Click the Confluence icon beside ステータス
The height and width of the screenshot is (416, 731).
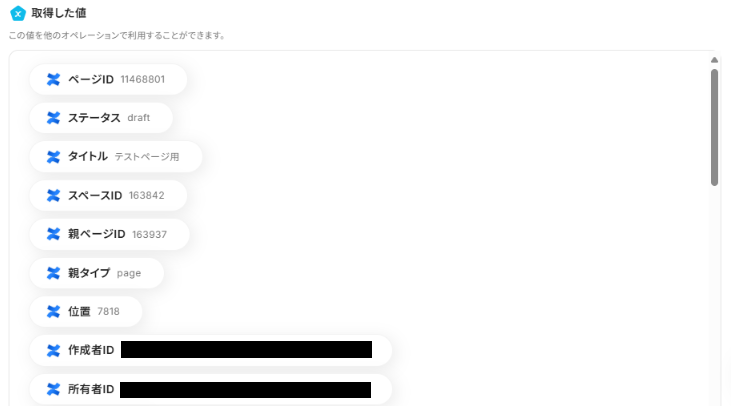click(x=54, y=118)
